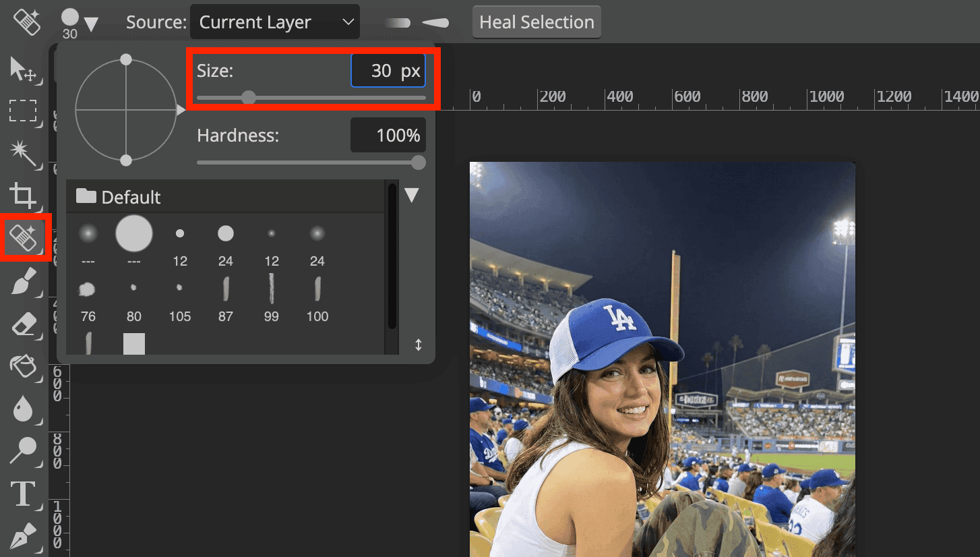Toggle the pressure-controls-size brush icon
This screenshot has width=980, height=557.
(436, 22)
